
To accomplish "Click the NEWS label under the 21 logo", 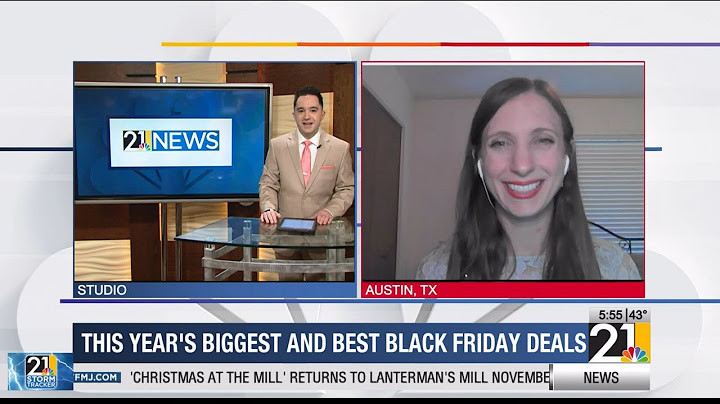I will coord(601,377).
